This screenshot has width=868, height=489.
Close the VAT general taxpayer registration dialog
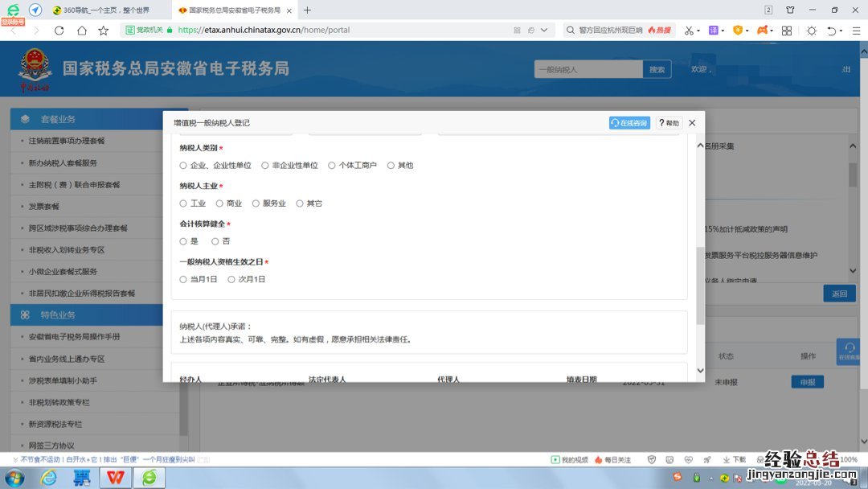(x=692, y=123)
